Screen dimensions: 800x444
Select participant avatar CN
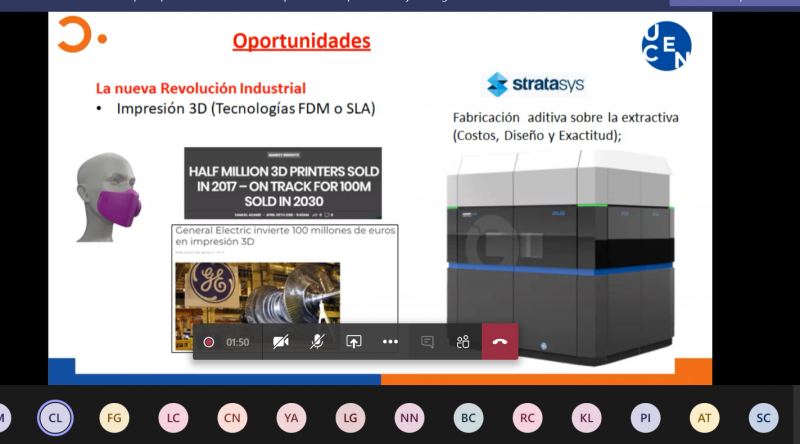(x=232, y=417)
